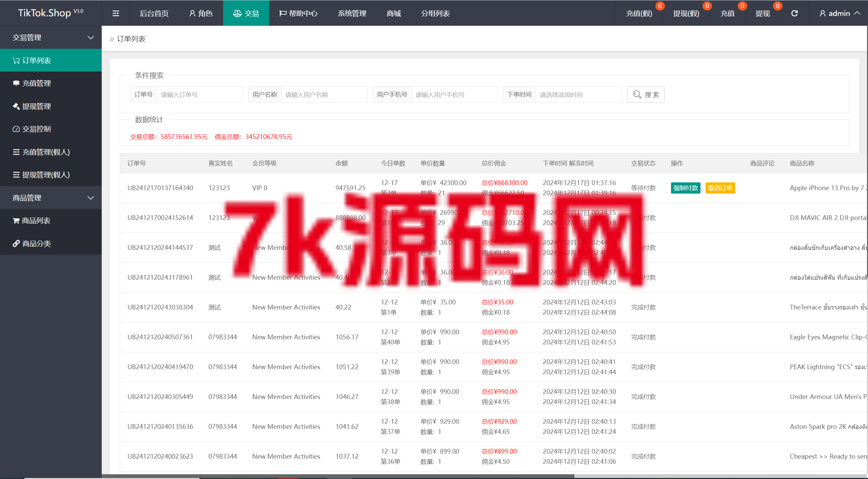The image size is (868, 479).
Task: Click the dashboard icon beside 交易控制
Action: pyautogui.click(x=16, y=129)
